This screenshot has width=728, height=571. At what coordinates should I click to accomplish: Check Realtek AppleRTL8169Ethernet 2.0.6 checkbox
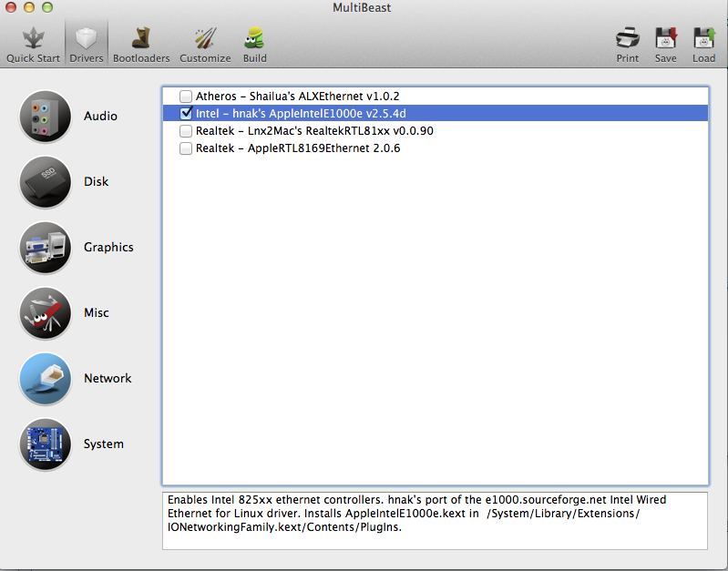coord(186,148)
